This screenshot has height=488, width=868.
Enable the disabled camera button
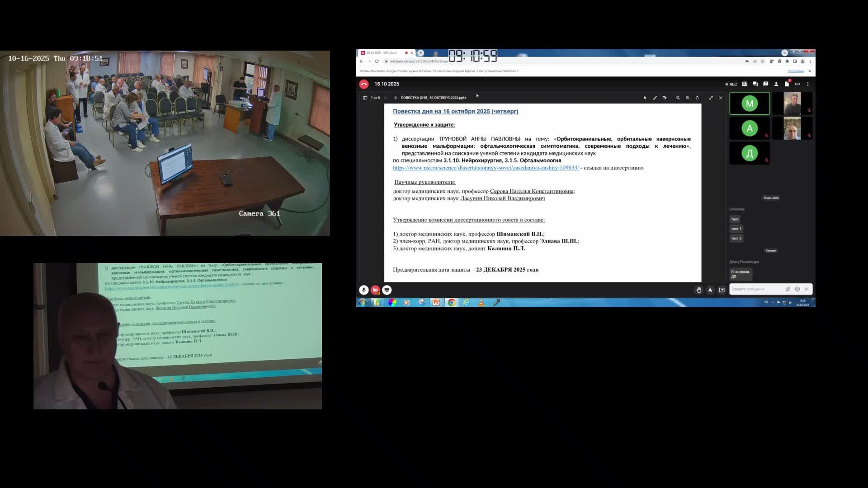click(x=375, y=290)
